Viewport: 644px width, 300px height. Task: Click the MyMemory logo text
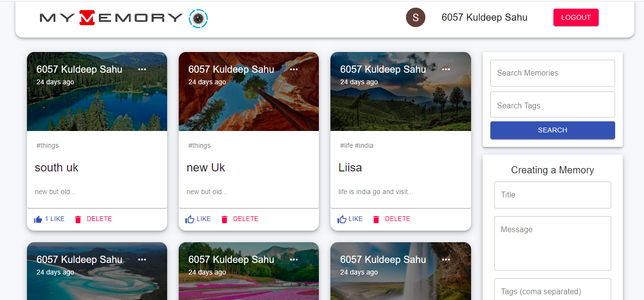click(111, 18)
